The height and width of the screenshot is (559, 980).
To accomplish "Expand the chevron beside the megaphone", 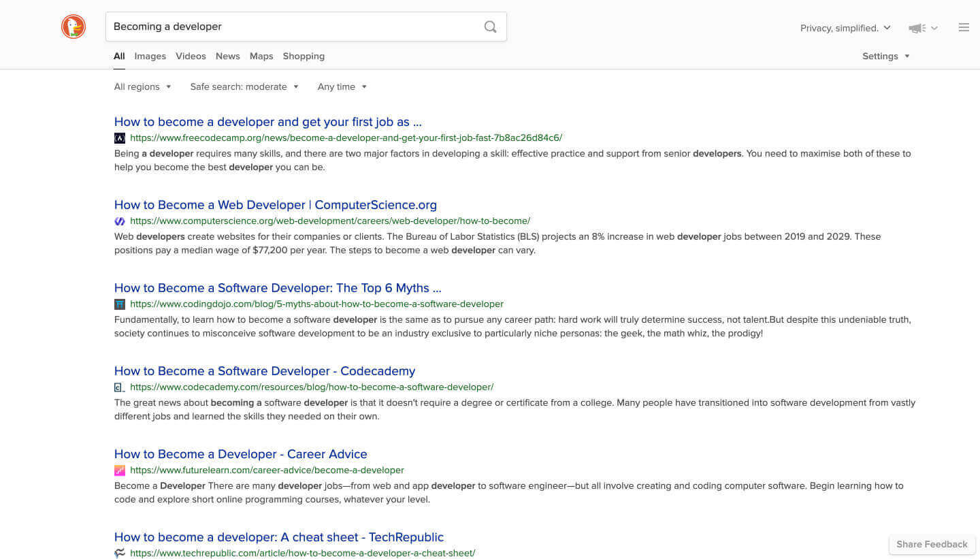I will coord(934,28).
